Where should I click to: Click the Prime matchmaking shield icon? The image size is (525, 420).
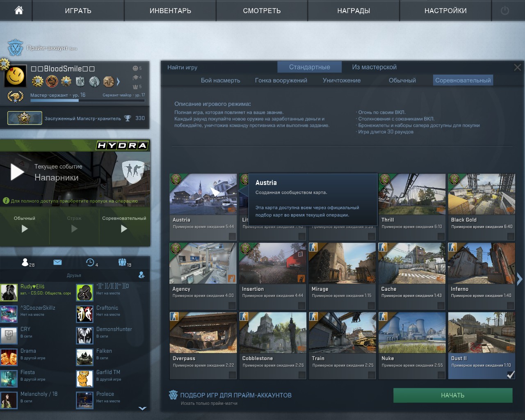pyautogui.click(x=173, y=395)
